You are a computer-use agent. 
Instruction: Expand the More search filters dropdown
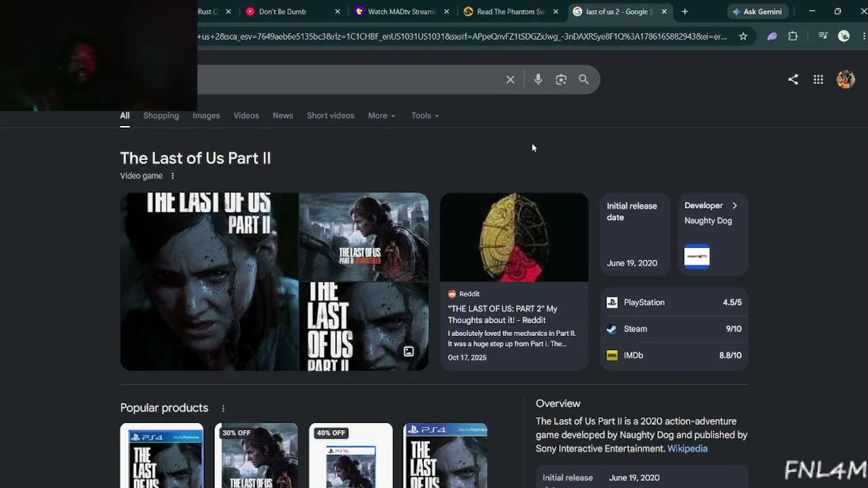381,116
